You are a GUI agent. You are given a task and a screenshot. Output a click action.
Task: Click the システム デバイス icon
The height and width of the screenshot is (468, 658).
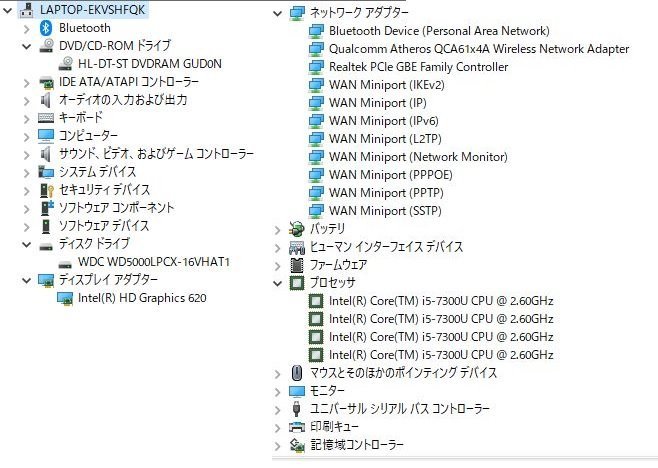[x=46, y=172]
